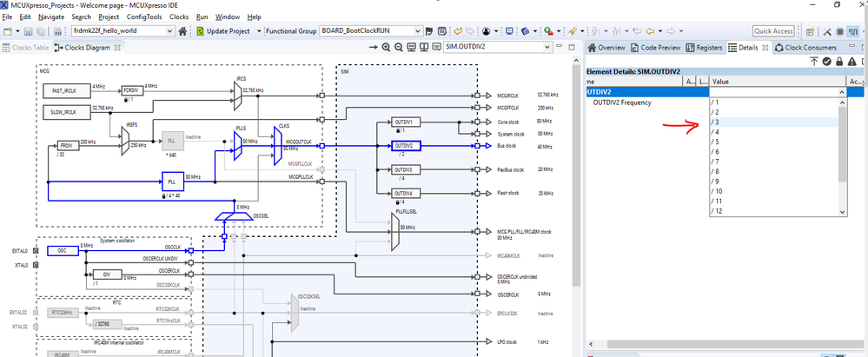
Task: Zoom out of the clocks diagram
Action: pos(397,47)
